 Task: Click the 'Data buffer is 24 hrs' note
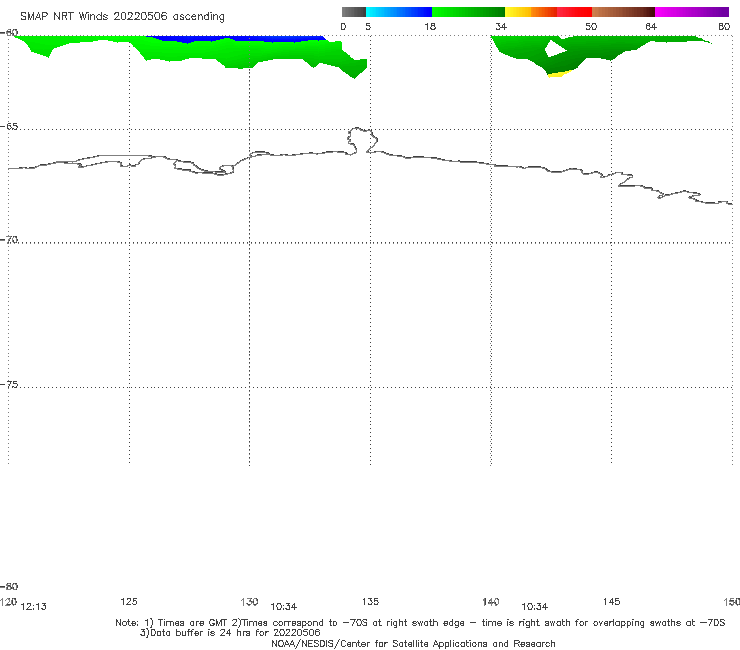(230, 633)
